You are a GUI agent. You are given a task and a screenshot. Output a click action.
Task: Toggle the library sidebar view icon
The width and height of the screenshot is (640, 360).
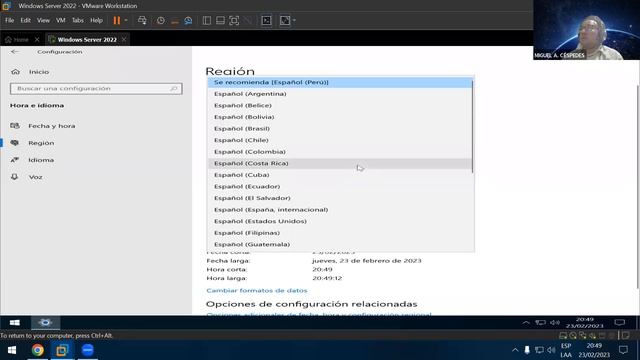tap(207, 20)
